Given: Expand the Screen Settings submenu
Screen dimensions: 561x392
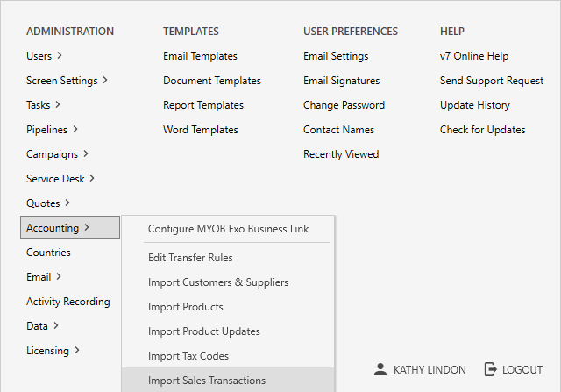Looking at the screenshot, I should tap(67, 81).
